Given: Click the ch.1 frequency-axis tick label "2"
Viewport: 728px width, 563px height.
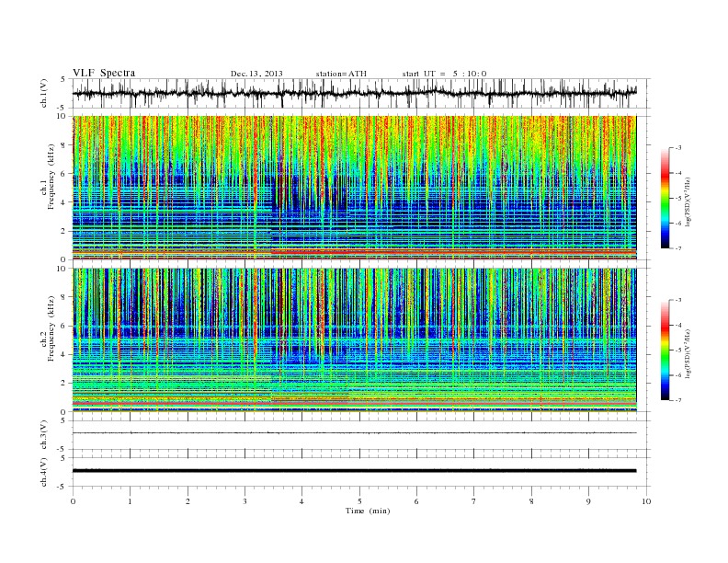Looking at the screenshot, I should coord(63,231).
